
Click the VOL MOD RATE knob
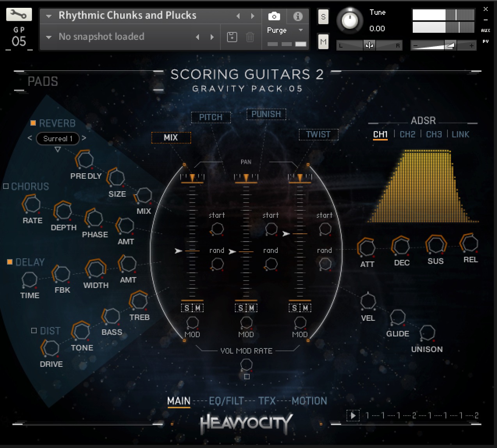[246, 364]
